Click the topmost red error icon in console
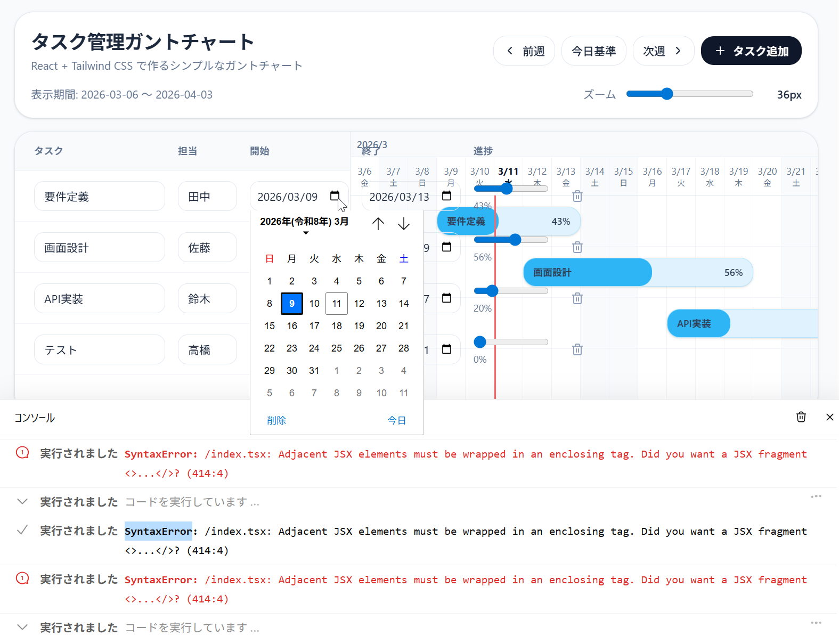839x644 pixels. [22, 453]
